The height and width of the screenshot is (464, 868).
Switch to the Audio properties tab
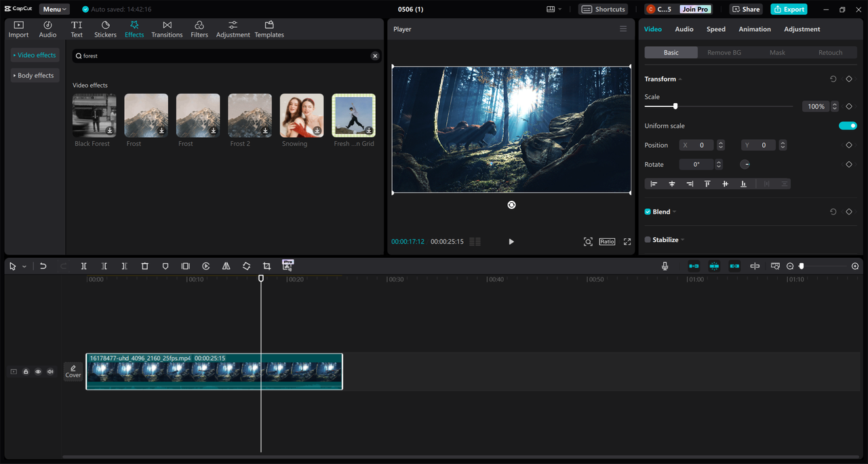click(684, 29)
